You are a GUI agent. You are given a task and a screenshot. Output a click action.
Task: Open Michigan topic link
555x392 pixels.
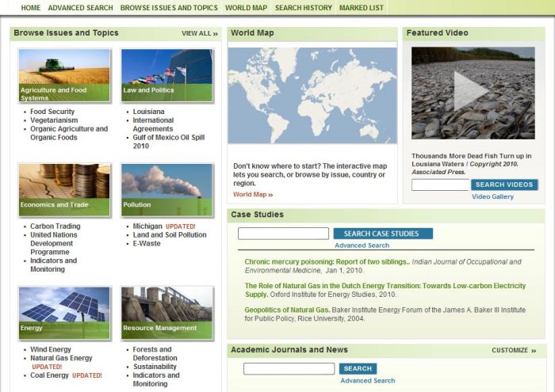(147, 226)
